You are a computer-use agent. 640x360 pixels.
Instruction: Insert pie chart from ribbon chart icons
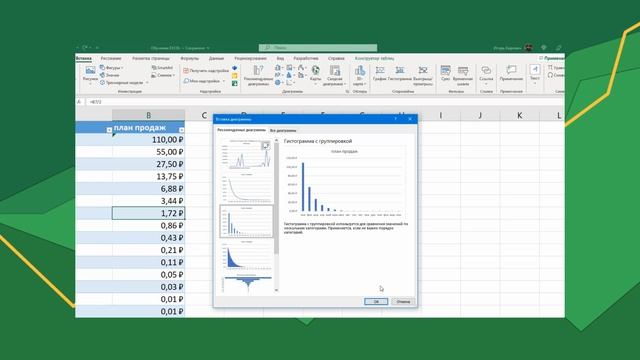pos(279,82)
